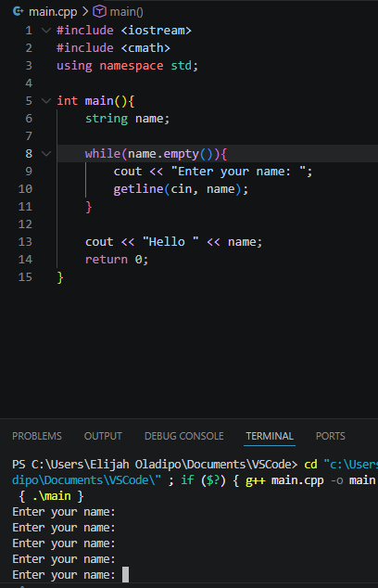378x588 pixels.
Task: Collapse the fold arrow at line 1
Action: coord(46,30)
